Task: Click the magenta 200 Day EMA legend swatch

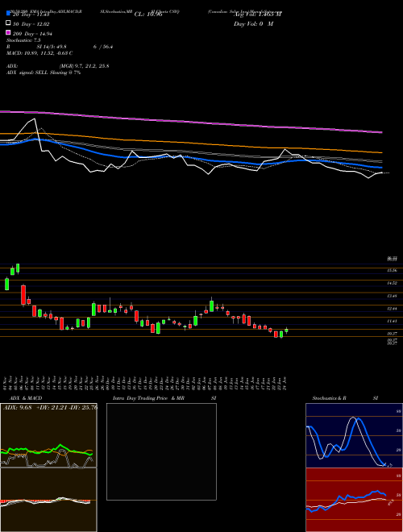Action: coord(9,32)
